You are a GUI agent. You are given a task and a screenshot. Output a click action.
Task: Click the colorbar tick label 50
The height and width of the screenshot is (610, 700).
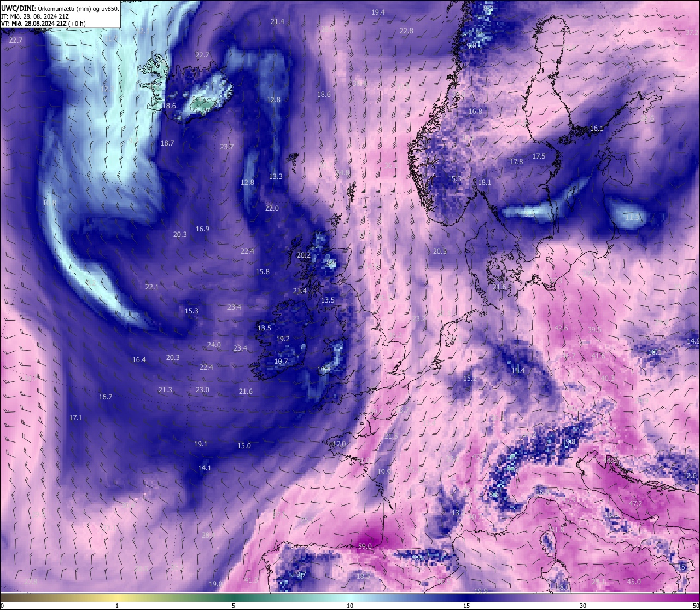(x=696, y=606)
